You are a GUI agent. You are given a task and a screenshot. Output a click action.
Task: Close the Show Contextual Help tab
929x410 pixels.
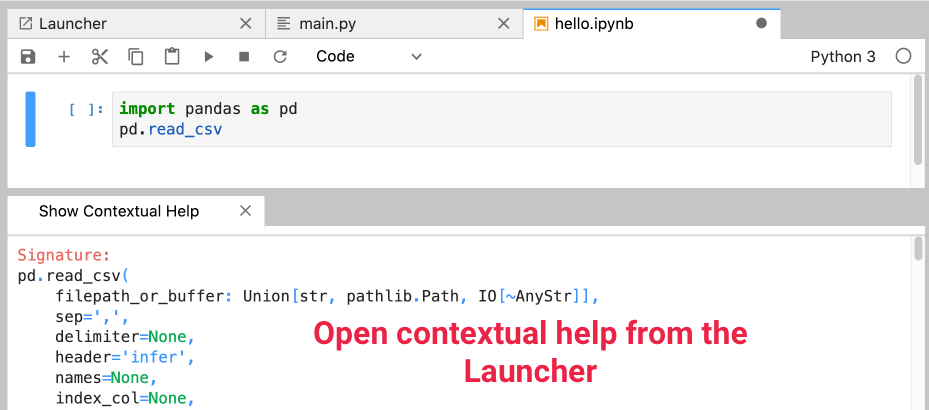(245, 211)
